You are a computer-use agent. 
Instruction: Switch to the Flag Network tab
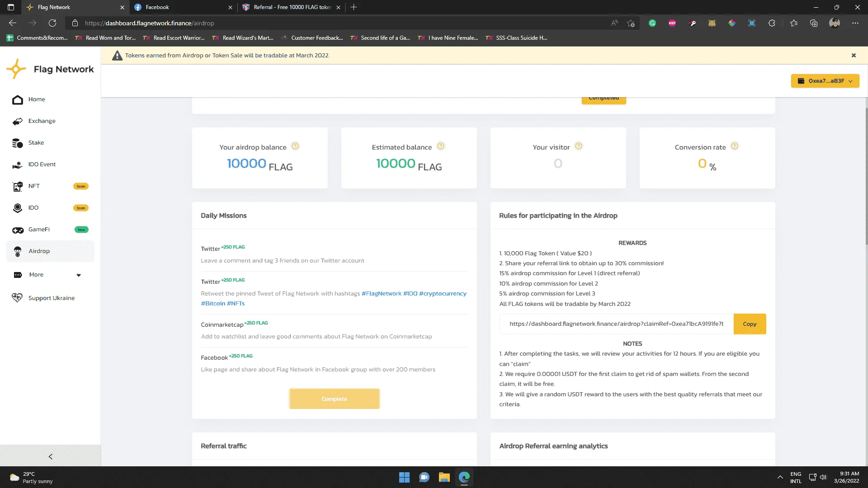75,7
